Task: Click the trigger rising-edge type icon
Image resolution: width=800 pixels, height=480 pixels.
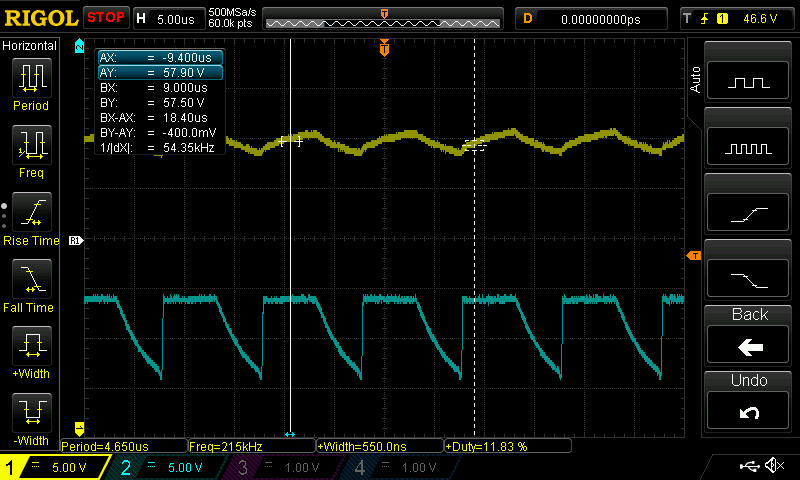Action: tap(705, 19)
